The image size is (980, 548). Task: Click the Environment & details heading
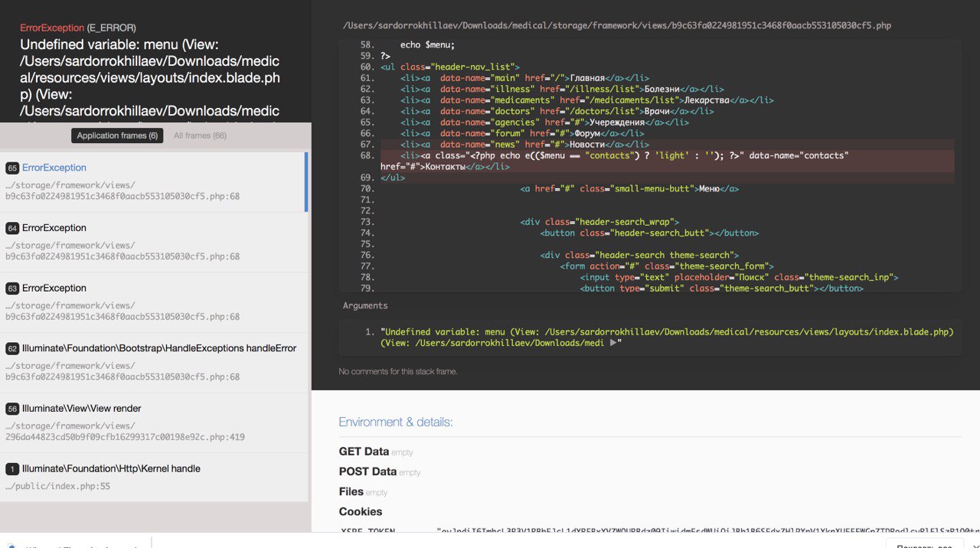396,422
